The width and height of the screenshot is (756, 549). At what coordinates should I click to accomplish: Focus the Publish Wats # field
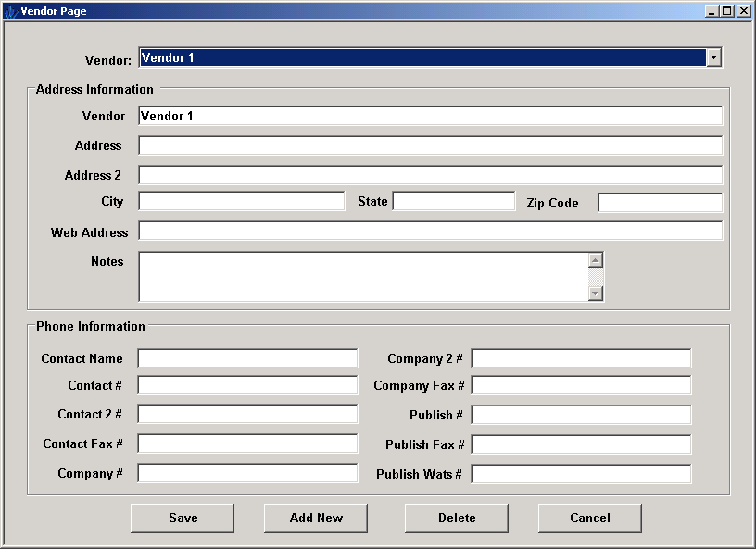click(581, 474)
